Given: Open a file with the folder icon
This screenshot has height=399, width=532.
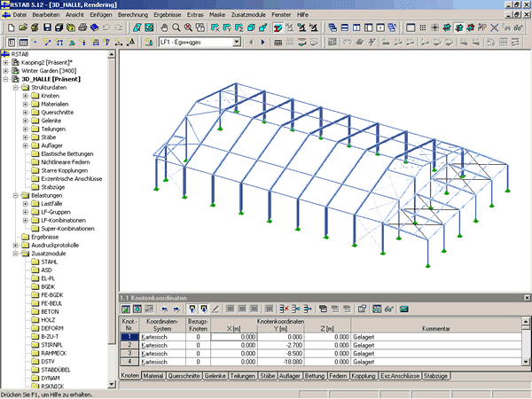Looking at the screenshot, I should pos(23,27).
